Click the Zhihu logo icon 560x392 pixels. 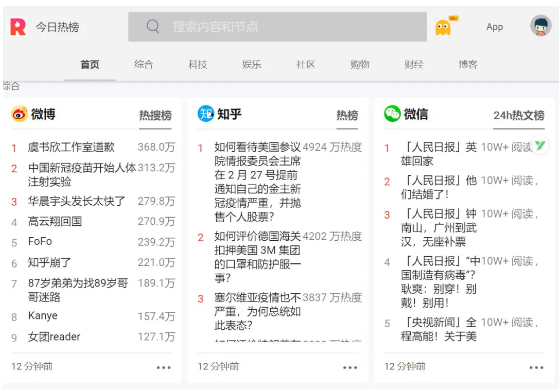[206, 114]
